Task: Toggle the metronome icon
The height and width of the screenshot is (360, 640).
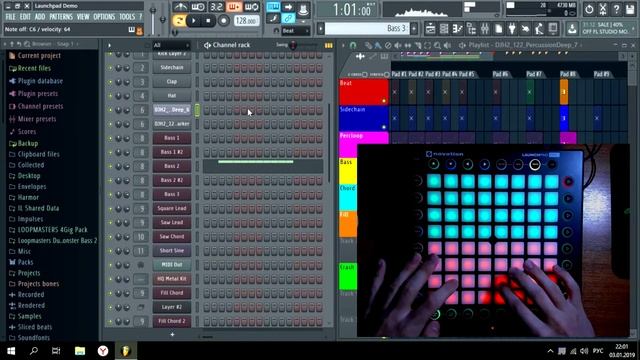Action: (180, 7)
